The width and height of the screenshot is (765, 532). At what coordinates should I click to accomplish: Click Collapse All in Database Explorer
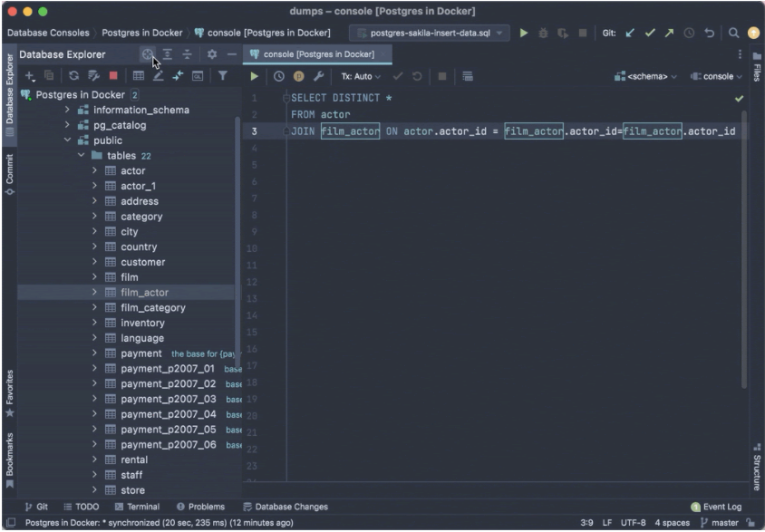[187, 54]
